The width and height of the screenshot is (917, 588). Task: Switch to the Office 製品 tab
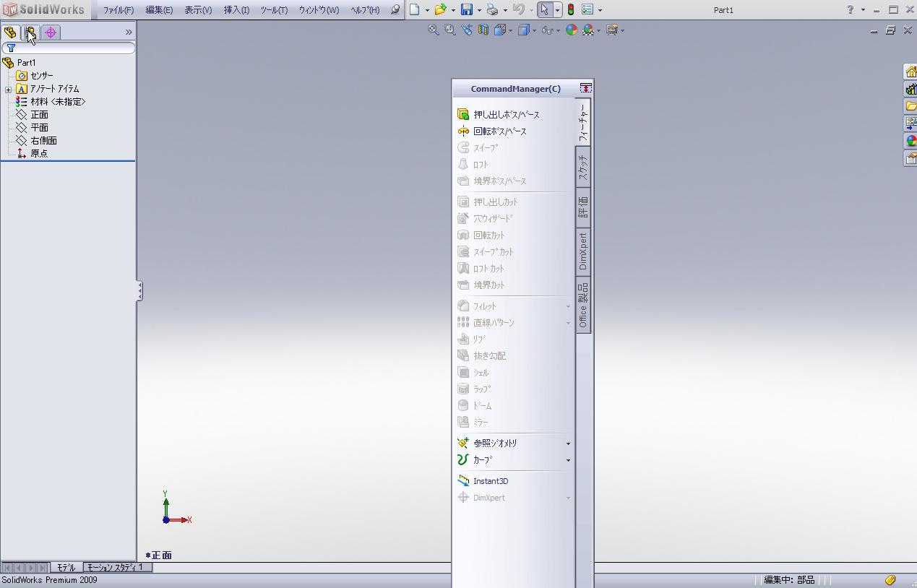point(583,305)
